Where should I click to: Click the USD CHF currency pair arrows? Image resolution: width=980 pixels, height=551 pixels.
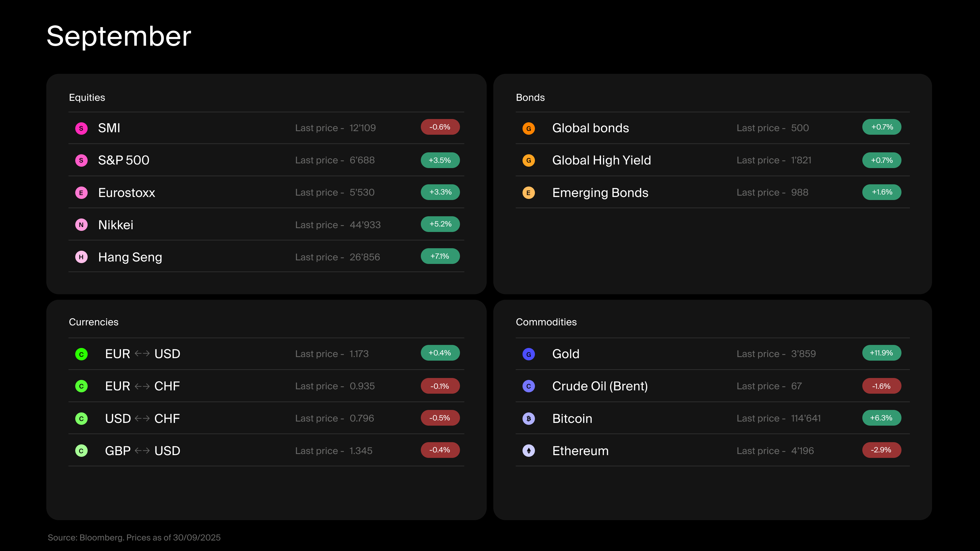[142, 418]
